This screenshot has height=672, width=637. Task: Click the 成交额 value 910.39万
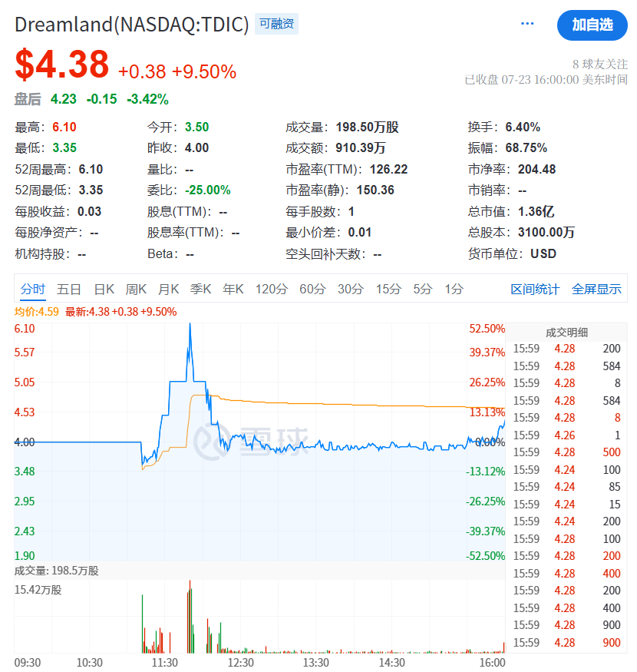click(360, 148)
